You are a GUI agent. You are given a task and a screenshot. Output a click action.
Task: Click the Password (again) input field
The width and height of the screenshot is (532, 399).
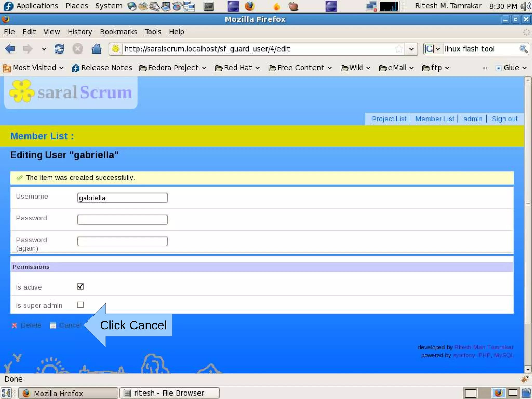(x=122, y=241)
